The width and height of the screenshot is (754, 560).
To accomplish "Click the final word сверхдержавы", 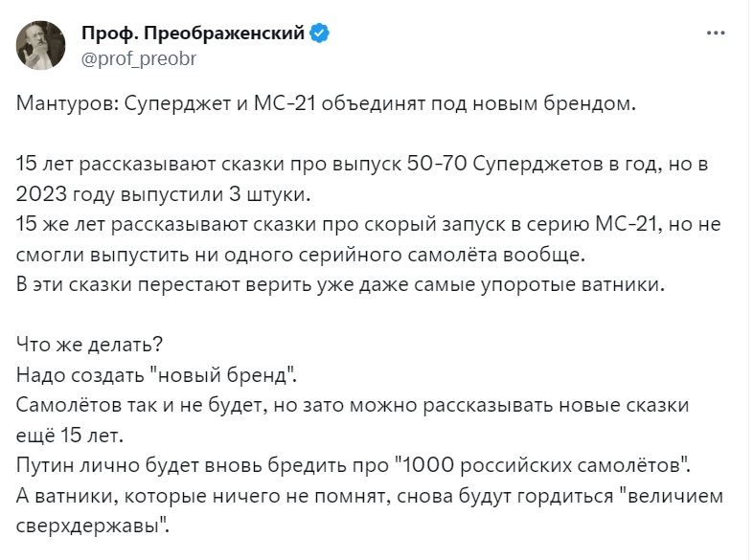I will coord(92,526).
